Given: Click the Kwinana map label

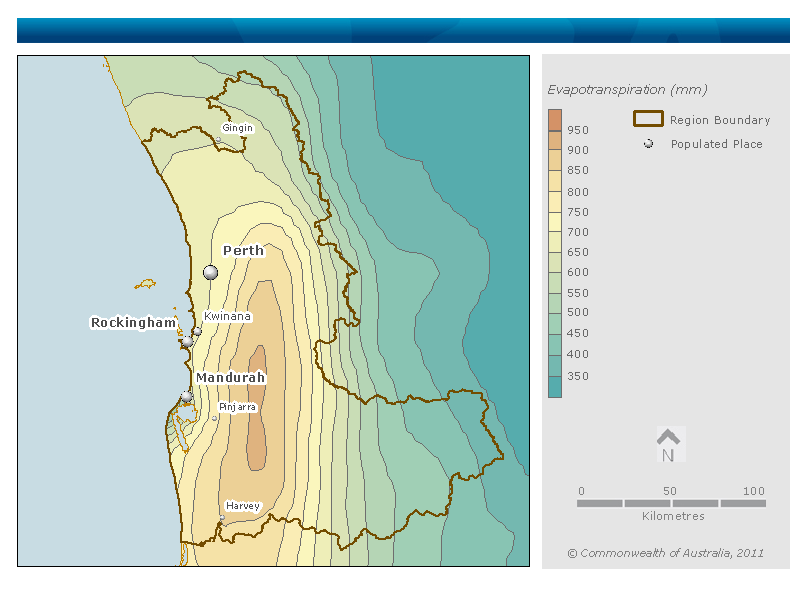Looking at the screenshot, I should click(227, 316).
